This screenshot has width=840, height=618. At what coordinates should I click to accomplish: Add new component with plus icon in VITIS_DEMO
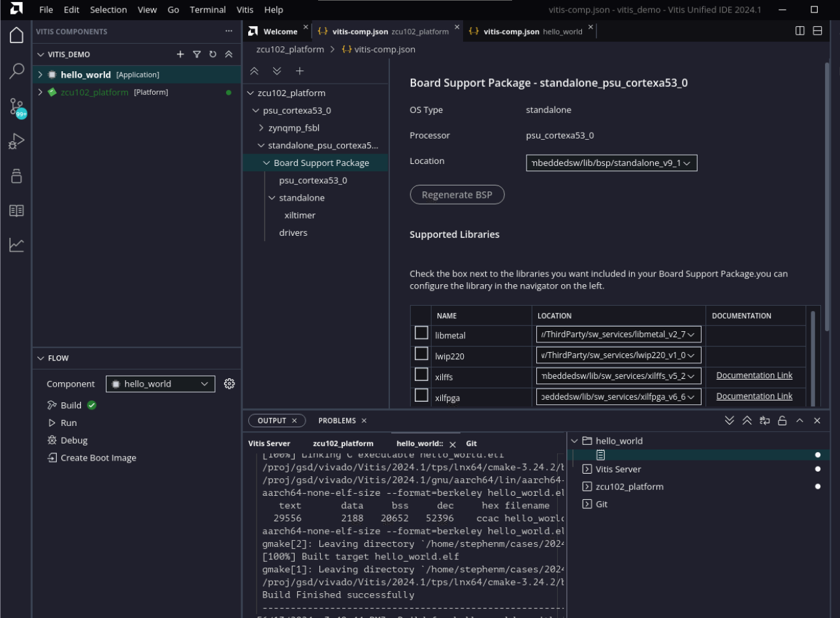coord(181,54)
